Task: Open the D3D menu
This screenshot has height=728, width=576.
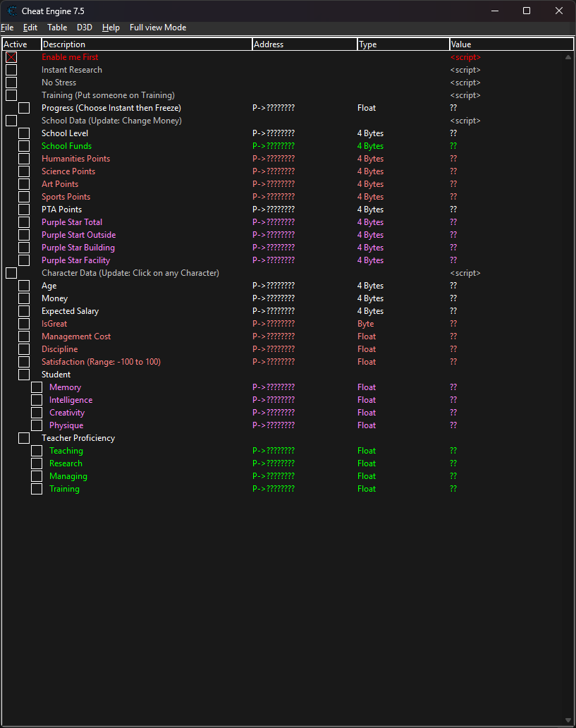Action: [x=85, y=28]
